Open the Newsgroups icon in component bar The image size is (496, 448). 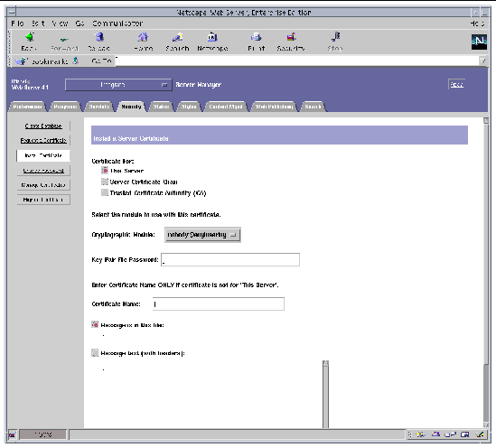(451, 434)
